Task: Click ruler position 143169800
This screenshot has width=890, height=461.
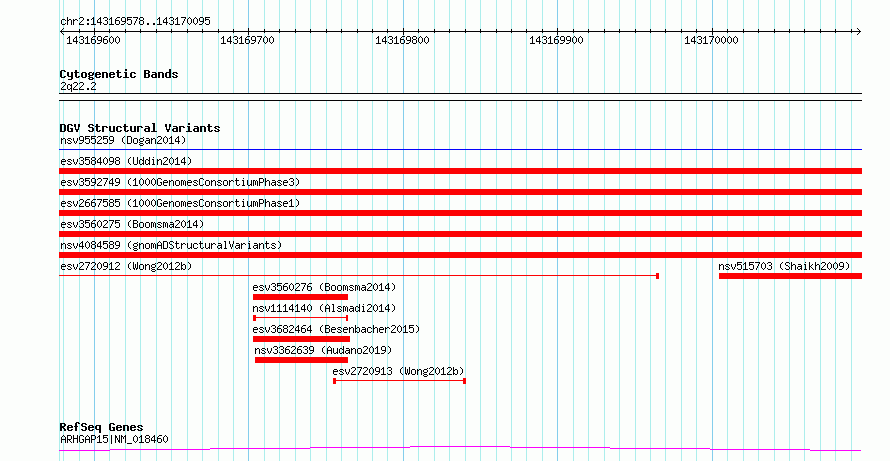Action: pos(402,40)
